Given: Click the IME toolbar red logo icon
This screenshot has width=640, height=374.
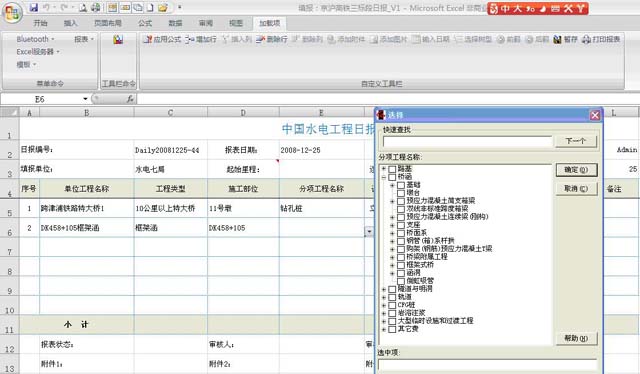Looking at the screenshot, I should pos(494,8).
